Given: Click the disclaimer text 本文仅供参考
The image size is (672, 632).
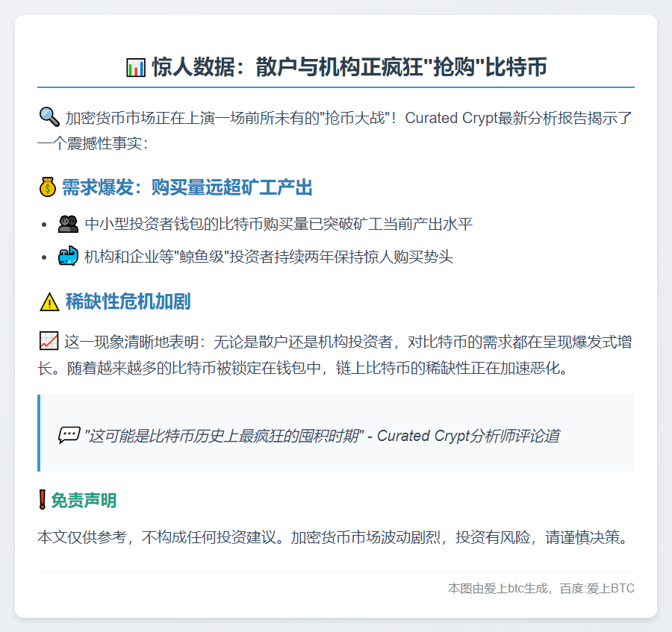Looking at the screenshot, I should (x=82, y=537).
